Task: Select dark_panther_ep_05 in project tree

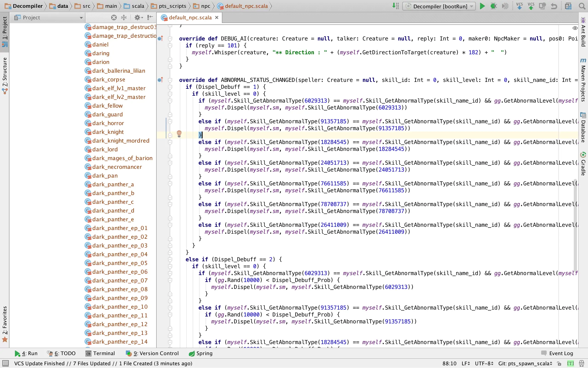Action: click(116, 263)
